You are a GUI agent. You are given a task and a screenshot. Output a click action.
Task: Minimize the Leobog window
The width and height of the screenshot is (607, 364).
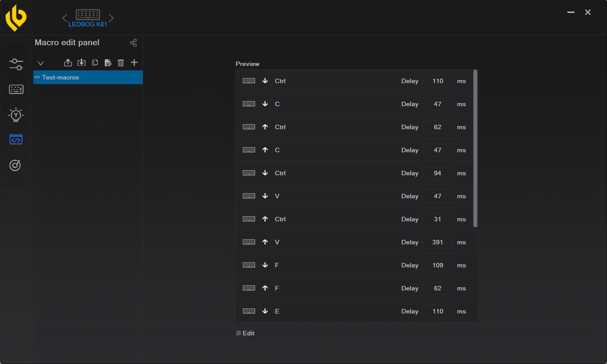(571, 12)
